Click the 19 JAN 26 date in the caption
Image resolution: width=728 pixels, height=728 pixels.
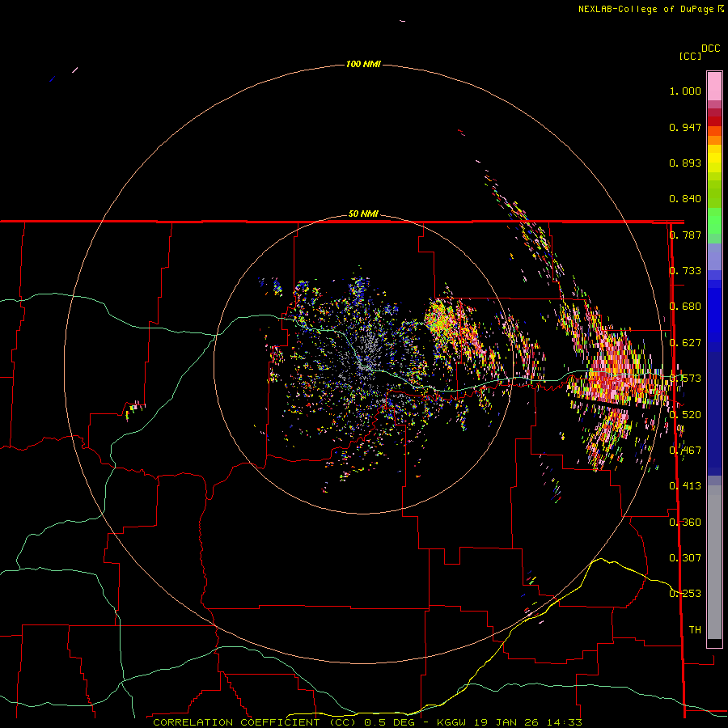coord(506,722)
